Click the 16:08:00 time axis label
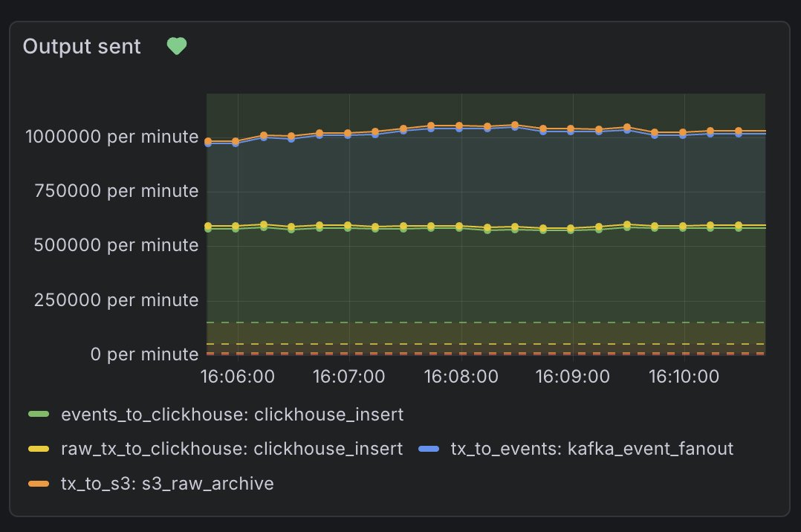This screenshot has height=532, width=801. (461, 377)
